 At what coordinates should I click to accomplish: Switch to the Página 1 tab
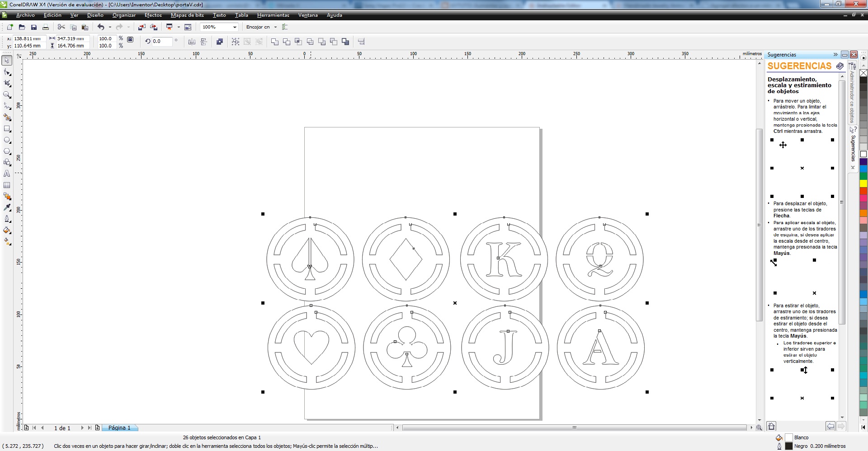coord(119,428)
